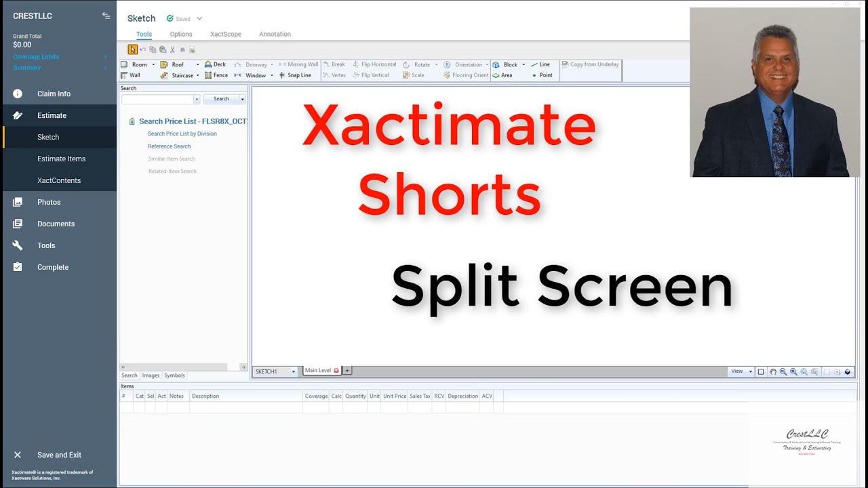The height and width of the screenshot is (488, 868).
Task: Click the zoom in magnifier icon
Action: tap(793, 371)
